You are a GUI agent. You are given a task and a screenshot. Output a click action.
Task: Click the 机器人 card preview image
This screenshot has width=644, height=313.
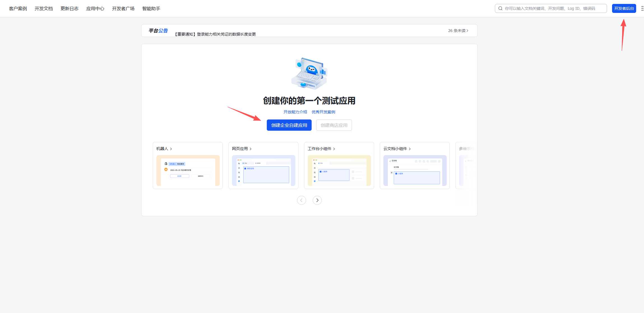pyautogui.click(x=188, y=171)
